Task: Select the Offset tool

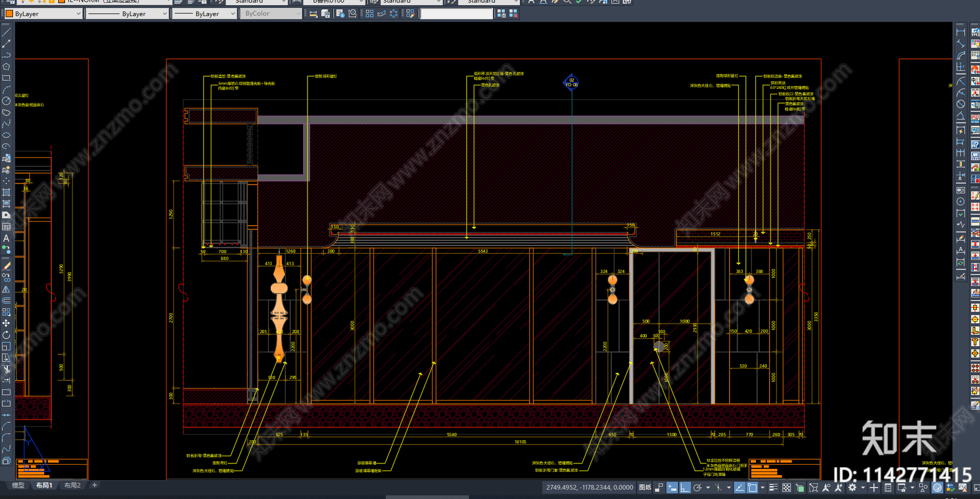Action: (x=6, y=300)
